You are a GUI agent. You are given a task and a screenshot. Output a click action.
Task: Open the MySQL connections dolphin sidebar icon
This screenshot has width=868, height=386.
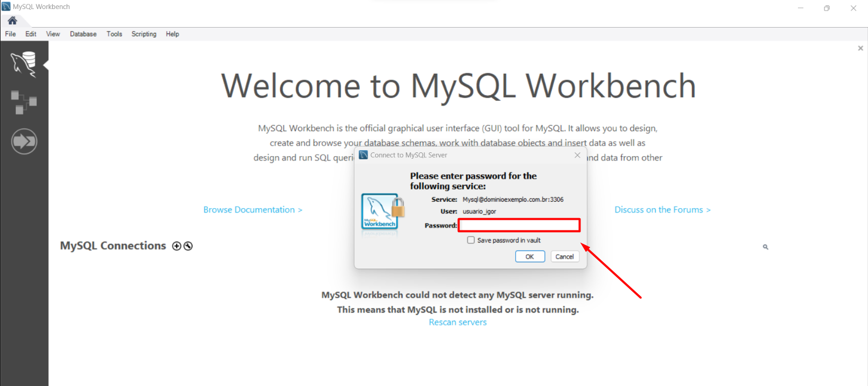click(24, 64)
